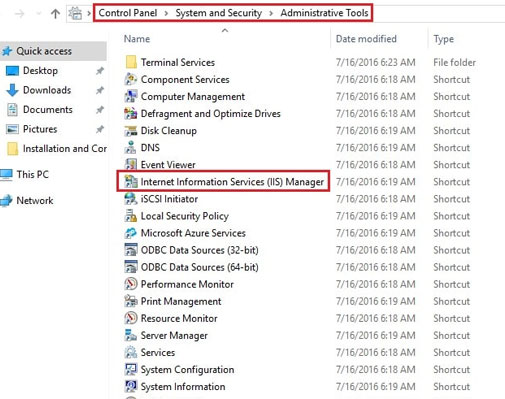Unpin Downloads using its pin icon
Viewport: 505px width, 399px height.
(x=100, y=90)
